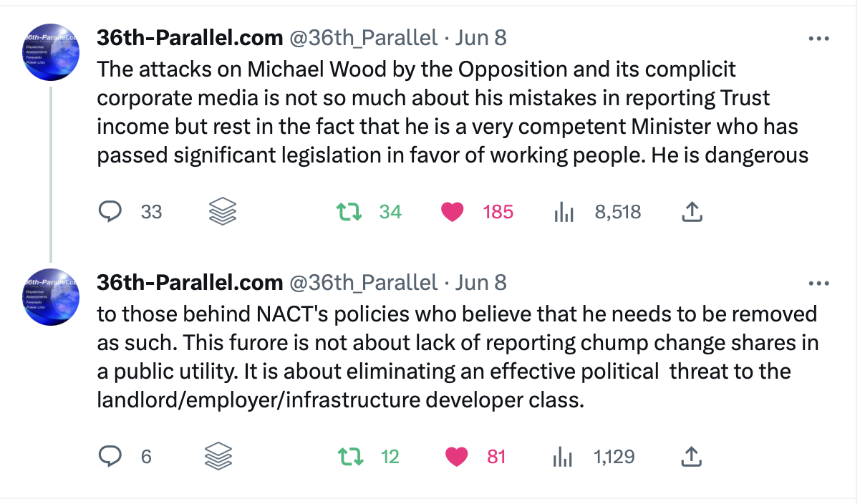
Task: Open more options menu on first tweet
Action: coord(818,39)
